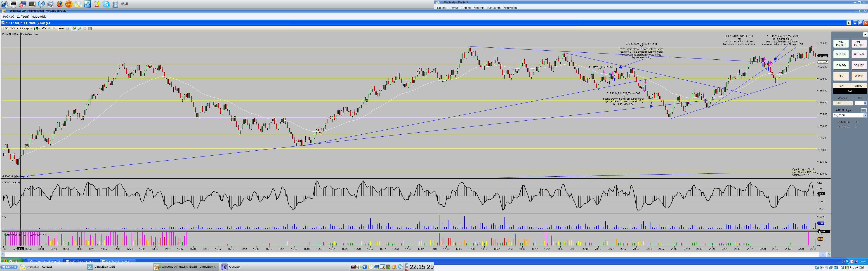Expand the ATM Strategy PA_20:00 dropdown
Screen dimensions: 868x271
pyautogui.click(x=865, y=115)
